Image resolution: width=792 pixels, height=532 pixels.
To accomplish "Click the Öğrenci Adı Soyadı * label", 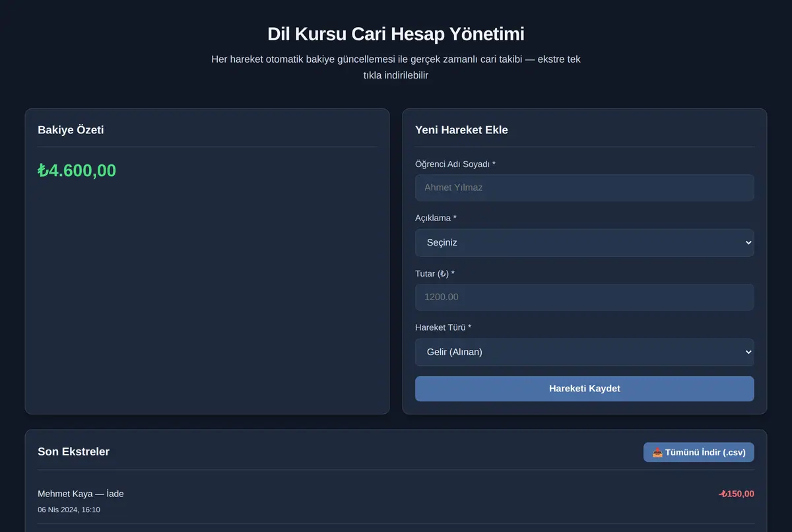I will coord(455,164).
